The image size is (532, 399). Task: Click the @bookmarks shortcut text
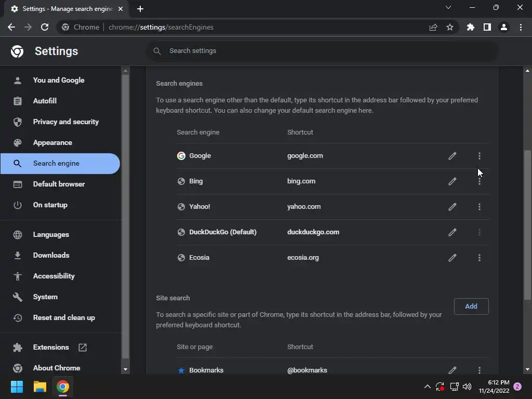[307, 370]
